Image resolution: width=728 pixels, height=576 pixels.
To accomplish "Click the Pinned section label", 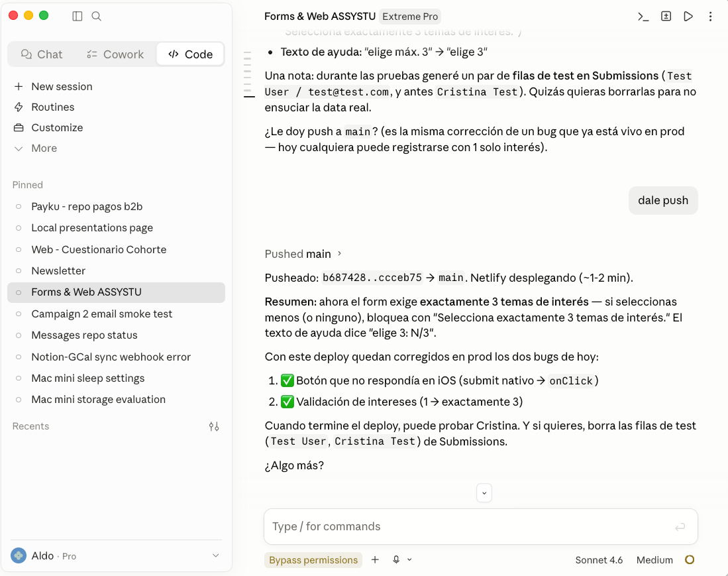I will [27, 185].
